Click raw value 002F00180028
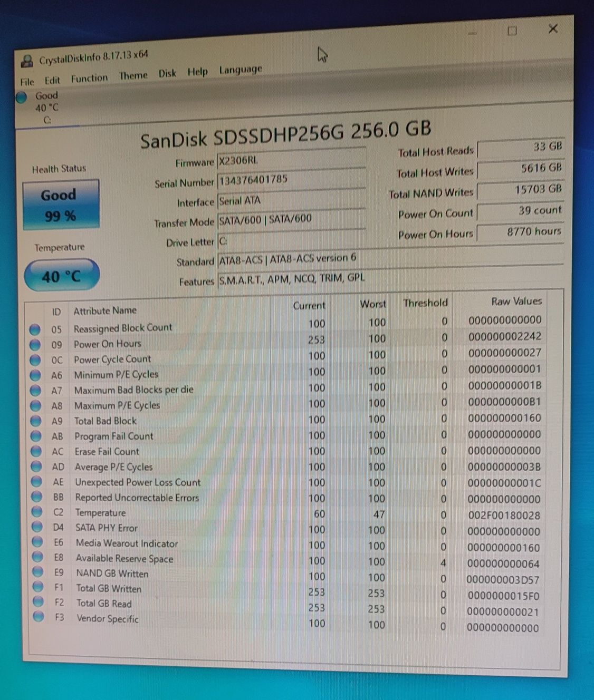 (504, 516)
